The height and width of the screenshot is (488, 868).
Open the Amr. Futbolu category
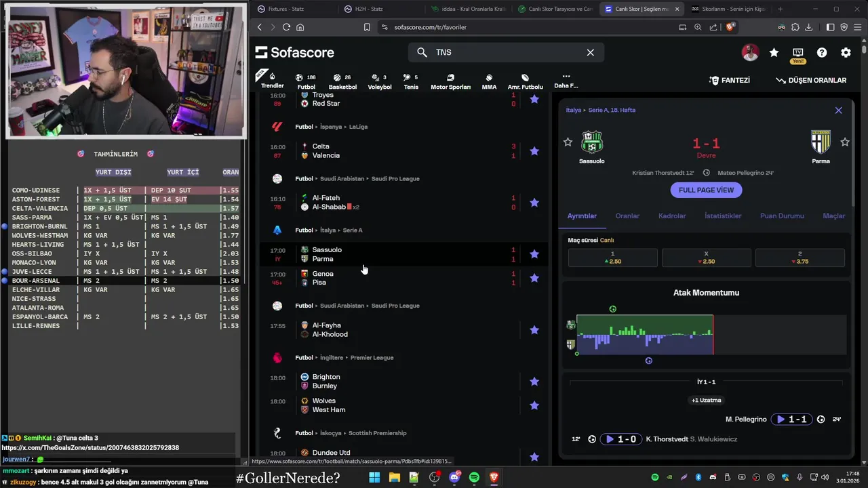(x=525, y=81)
